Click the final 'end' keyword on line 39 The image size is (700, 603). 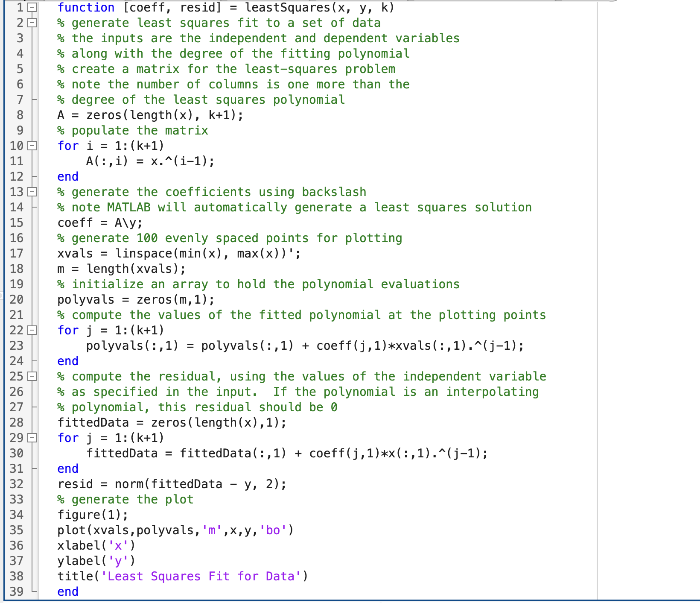(68, 592)
